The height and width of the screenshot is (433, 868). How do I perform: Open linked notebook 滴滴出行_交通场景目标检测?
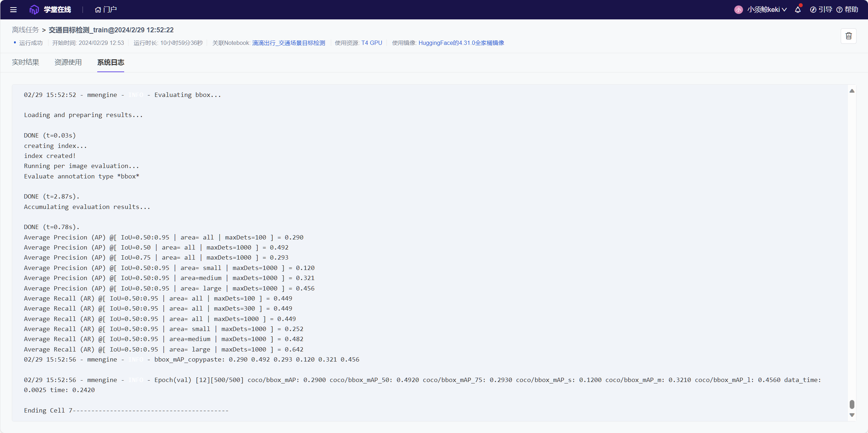click(288, 43)
